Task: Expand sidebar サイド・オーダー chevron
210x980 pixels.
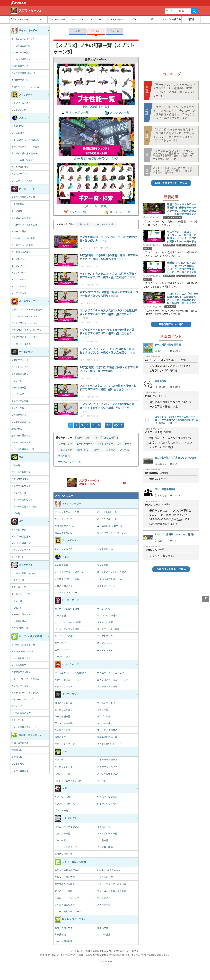Action: pos(48,30)
